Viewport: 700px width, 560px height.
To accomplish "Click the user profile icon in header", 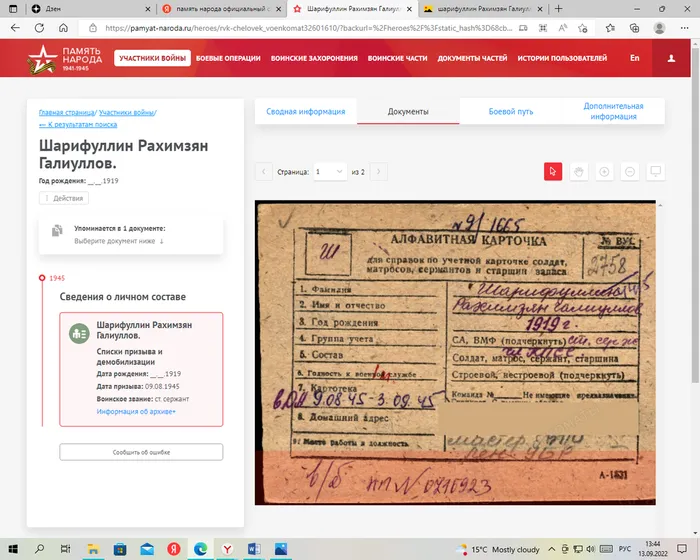I will tap(671, 58).
